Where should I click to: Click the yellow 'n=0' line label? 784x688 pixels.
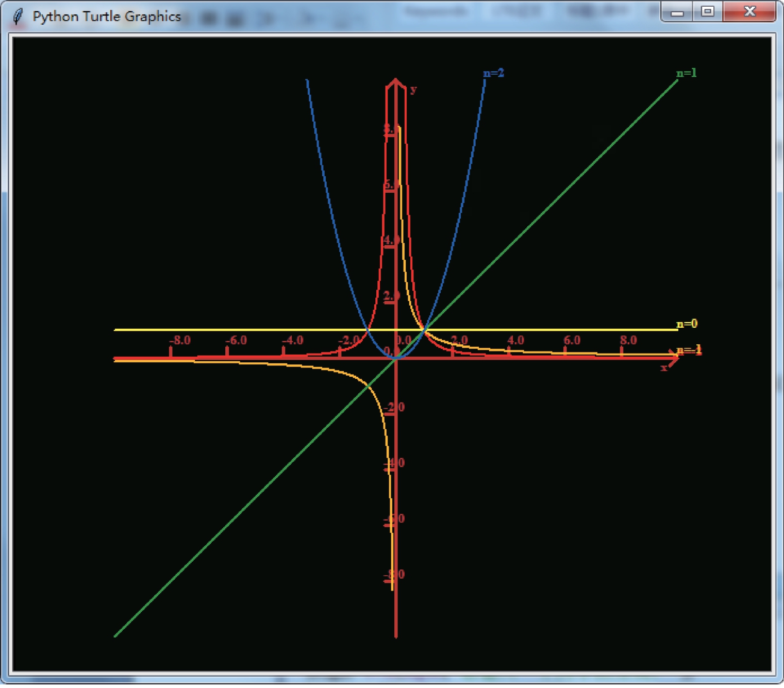pyautogui.click(x=687, y=324)
